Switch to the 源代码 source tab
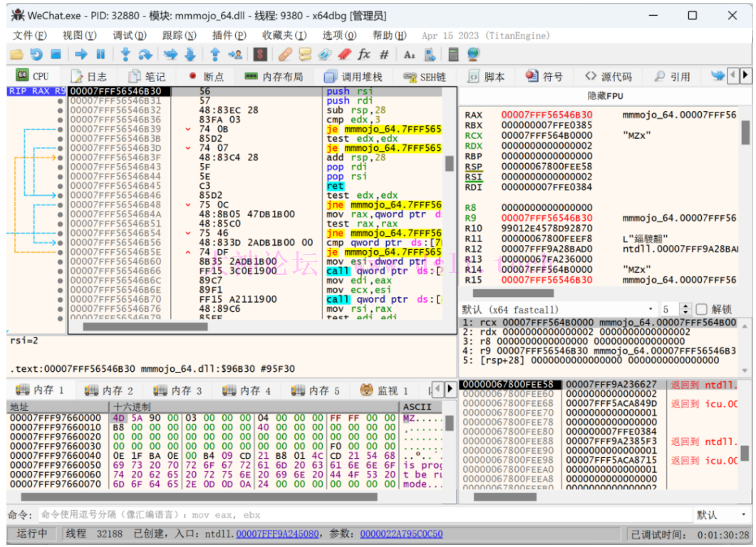 coord(609,77)
